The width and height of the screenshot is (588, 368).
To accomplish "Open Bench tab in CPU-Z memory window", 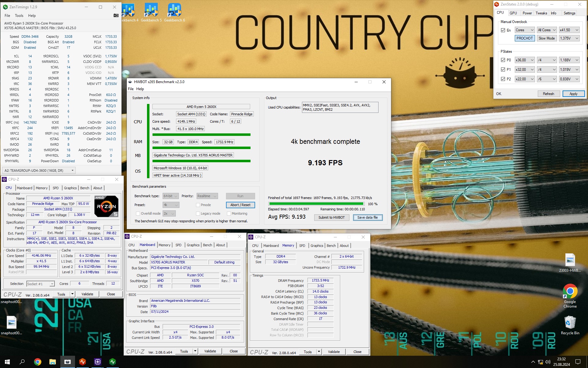I will [331, 246].
